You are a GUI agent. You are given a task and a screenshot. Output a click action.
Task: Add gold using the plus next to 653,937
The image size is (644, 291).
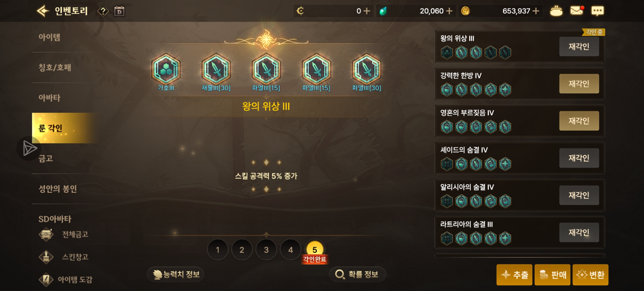536,11
